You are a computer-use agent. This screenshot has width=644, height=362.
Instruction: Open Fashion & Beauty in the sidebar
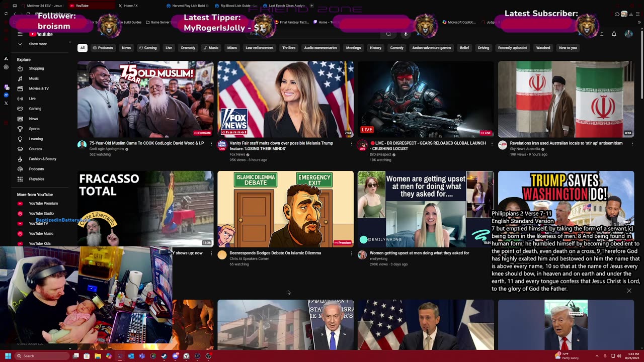[x=42, y=159]
